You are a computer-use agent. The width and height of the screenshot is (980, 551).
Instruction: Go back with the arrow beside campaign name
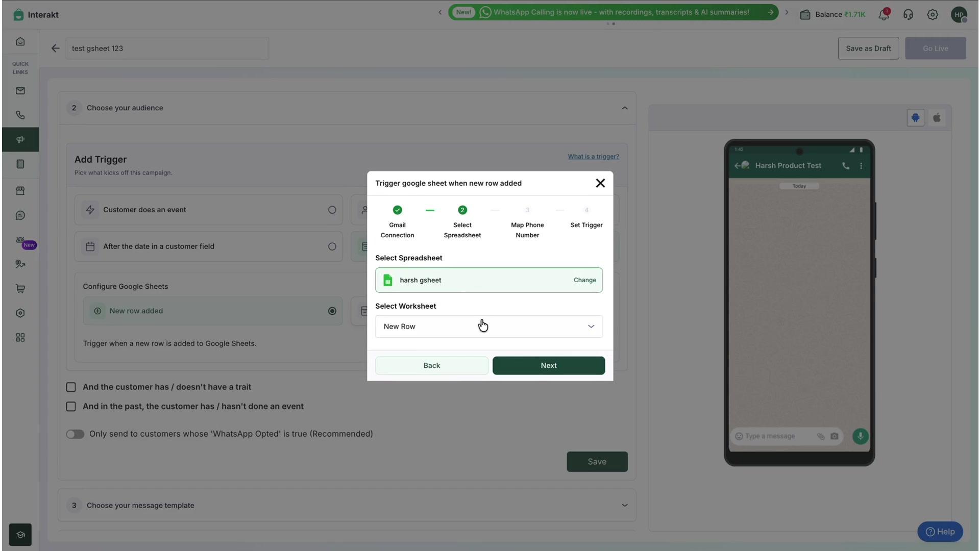55,48
